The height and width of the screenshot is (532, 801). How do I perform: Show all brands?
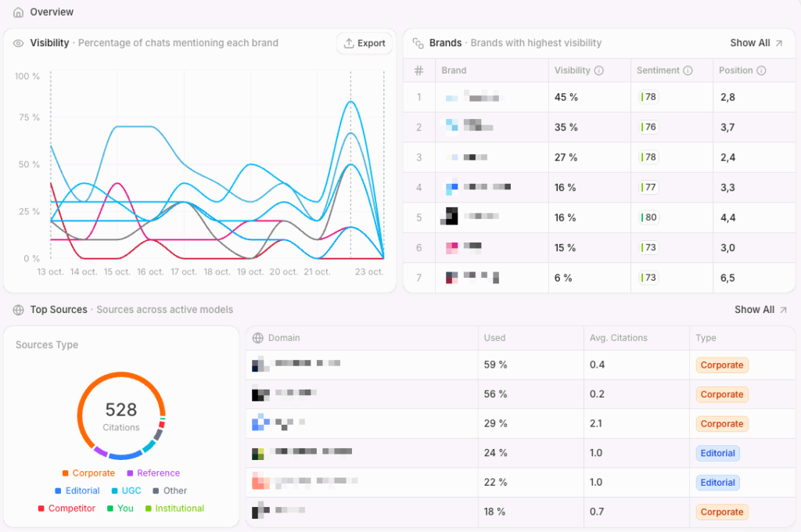pos(756,43)
